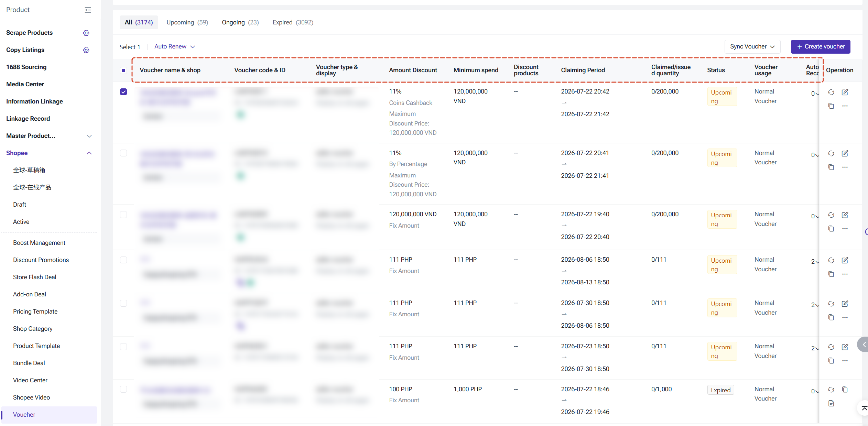Edit the 2026-07-22 20:41 voucher
This screenshot has height=426, width=868.
coord(845,153)
